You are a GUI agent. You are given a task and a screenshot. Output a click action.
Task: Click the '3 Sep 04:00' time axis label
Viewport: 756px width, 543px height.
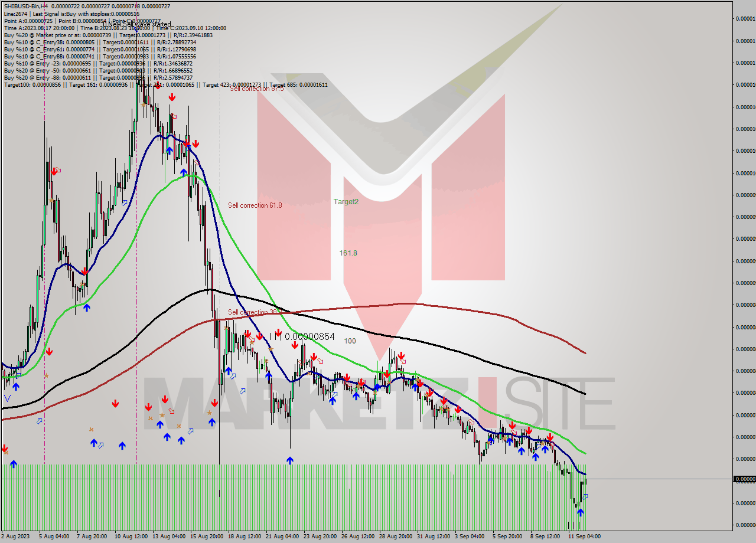pos(470,537)
